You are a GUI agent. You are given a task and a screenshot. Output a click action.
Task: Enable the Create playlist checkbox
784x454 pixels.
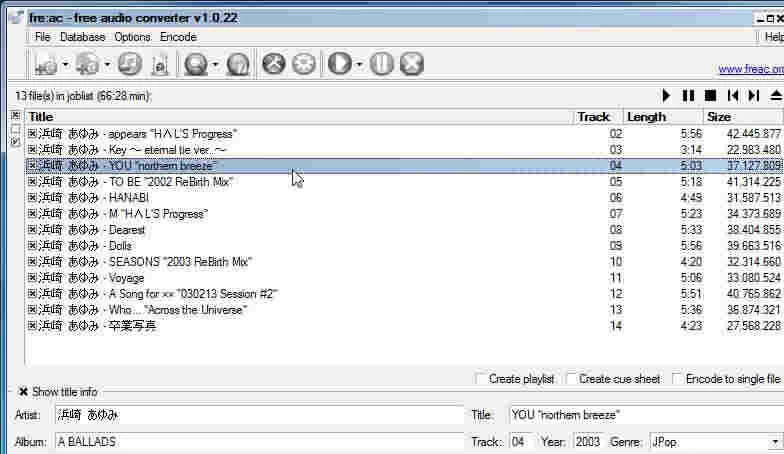(482, 379)
